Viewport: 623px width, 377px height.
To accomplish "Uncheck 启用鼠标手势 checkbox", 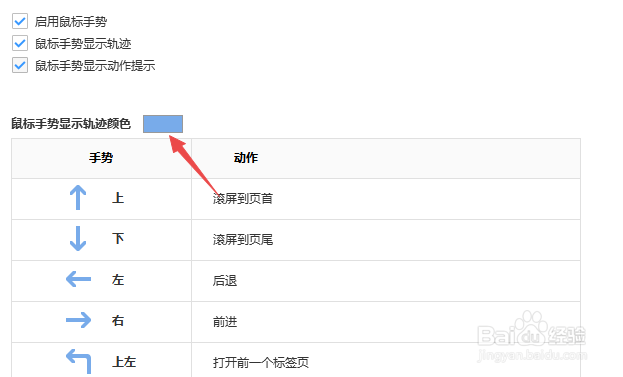I will (20, 21).
